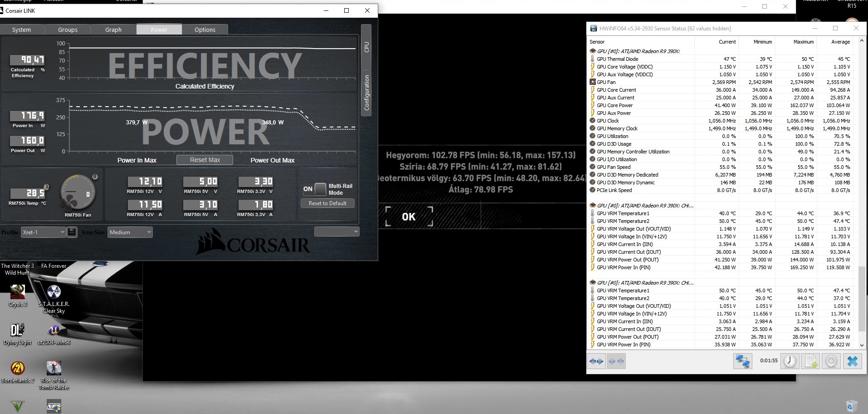Click the Radeon R9 390X group icon
868x414 pixels.
(x=592, y=51)
